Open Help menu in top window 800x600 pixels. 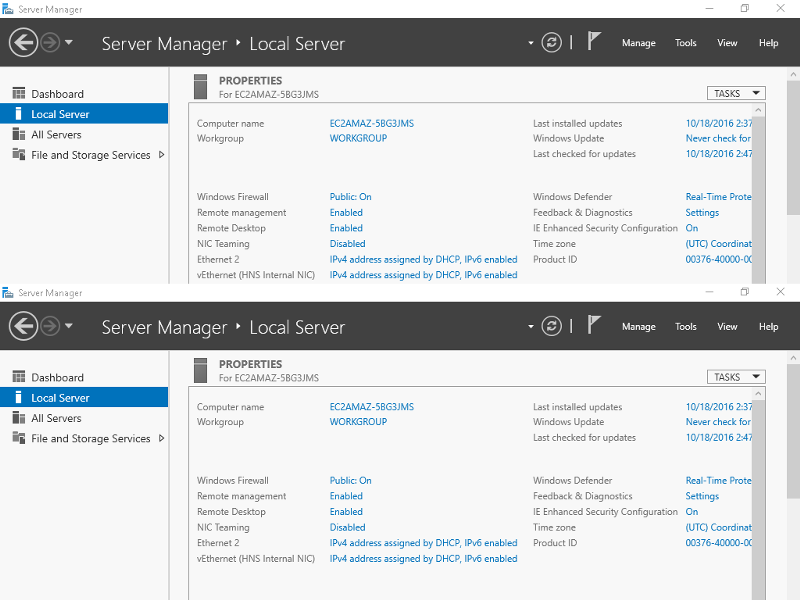[x=768, y=43]
